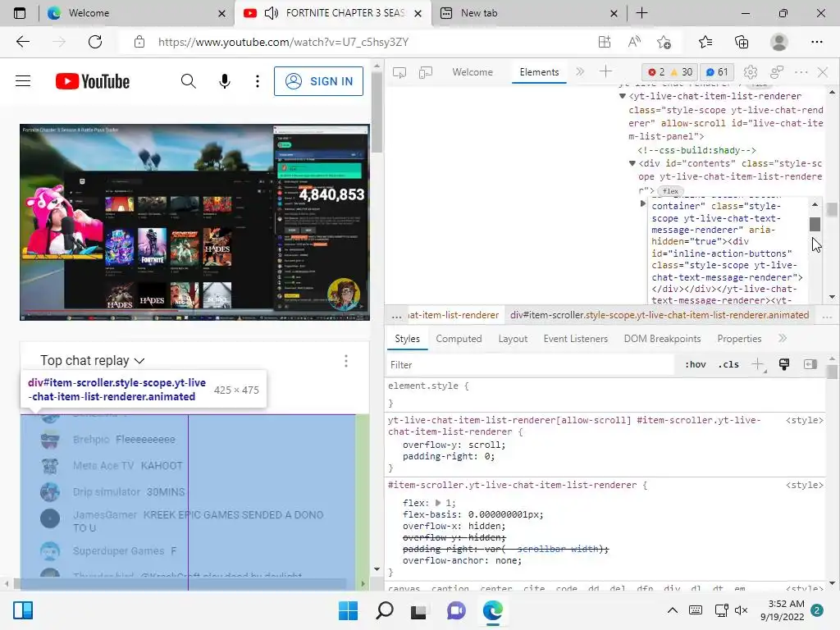The width and height of the screenshot is (840, 630).
Task: Open DevTools feedback icon
Action: tap(777, 72)
